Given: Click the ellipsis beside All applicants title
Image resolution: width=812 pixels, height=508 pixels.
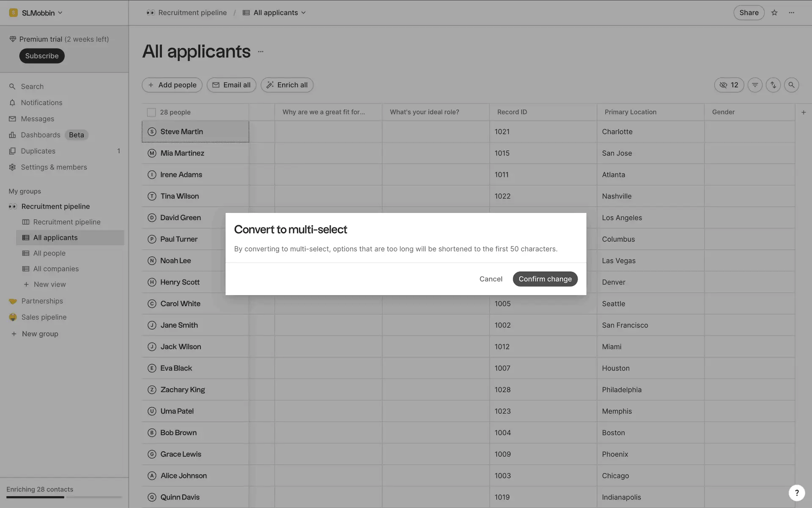Looking at the screenshot, I should pyautogui.click(x=261, y=52).
